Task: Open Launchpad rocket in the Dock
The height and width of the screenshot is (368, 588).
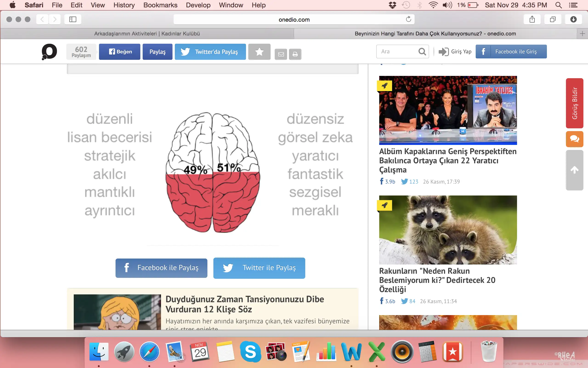Action: click(124, 352)
